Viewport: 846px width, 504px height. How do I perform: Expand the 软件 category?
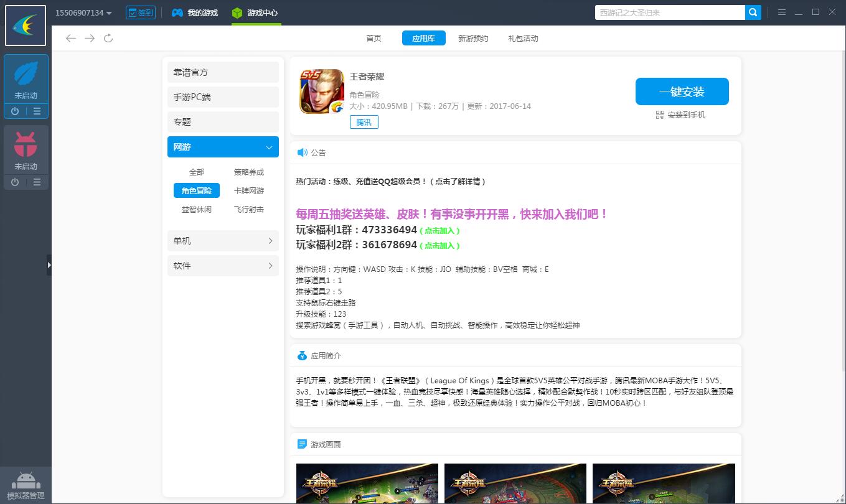pyautogui.click(x=223, y=266)
